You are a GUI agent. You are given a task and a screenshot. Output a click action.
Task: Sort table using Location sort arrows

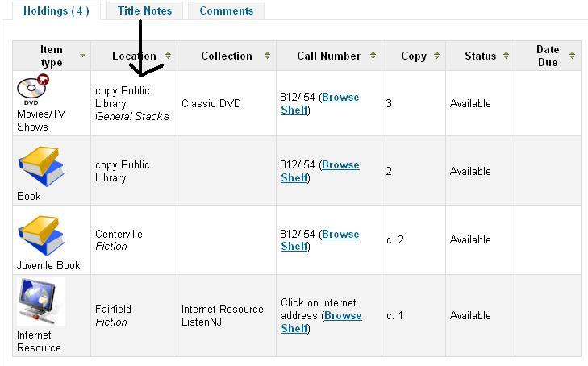tap(168, 56)
